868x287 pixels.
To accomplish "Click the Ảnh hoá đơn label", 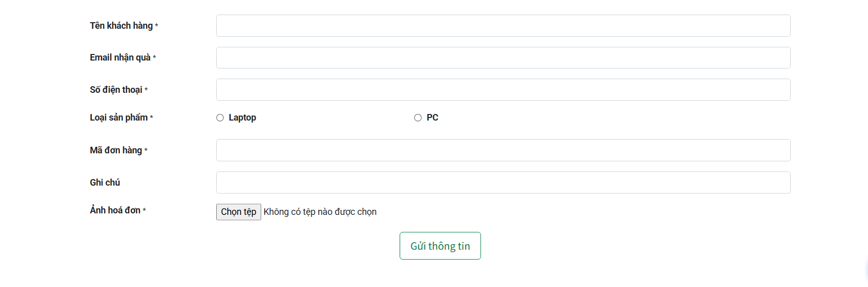I will point(115,210).
